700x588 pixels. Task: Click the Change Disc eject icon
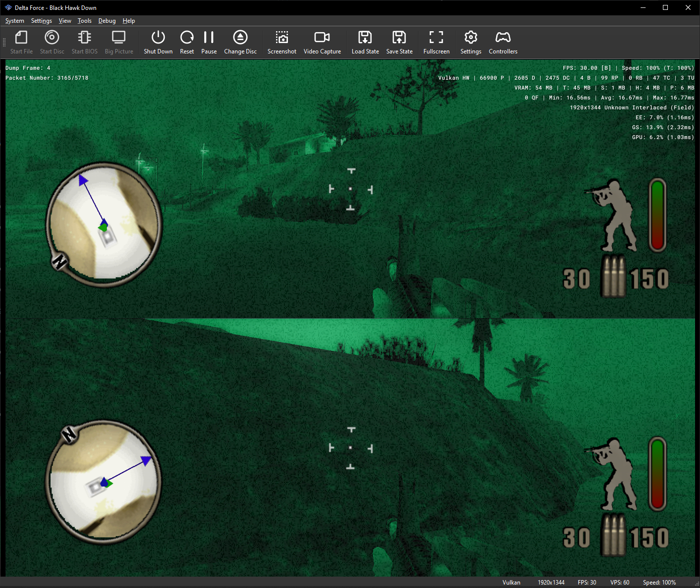pos(240,38)
